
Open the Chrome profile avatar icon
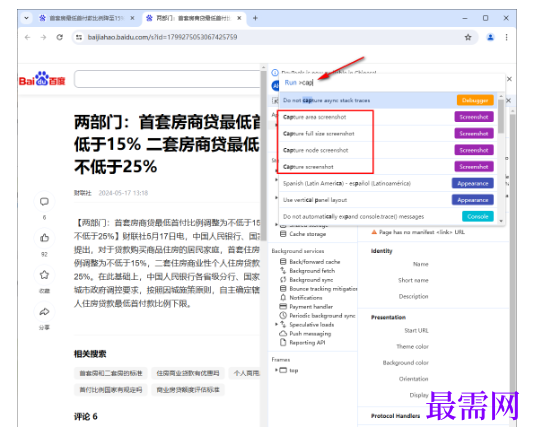[490, 37]
